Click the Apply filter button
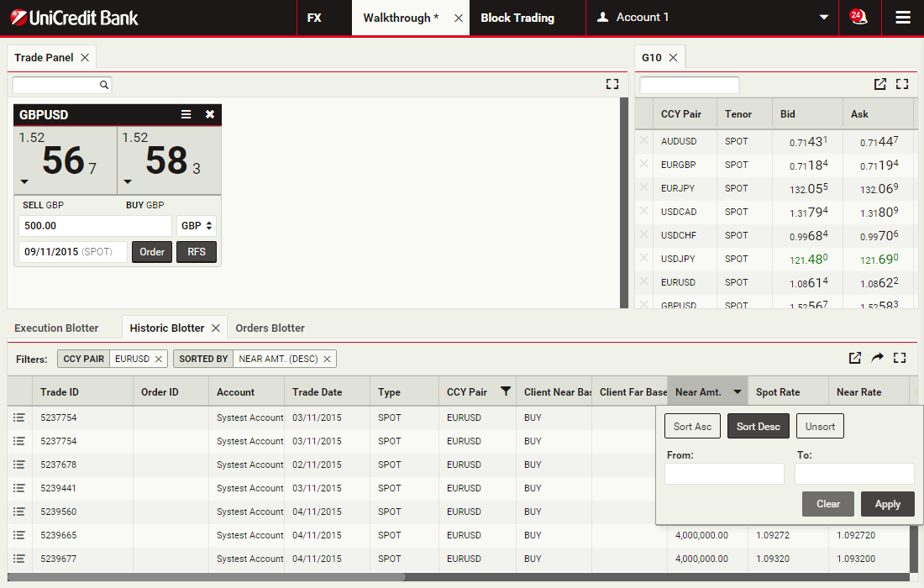This screenshot has height=588, width=924. (x=887, y=504)
